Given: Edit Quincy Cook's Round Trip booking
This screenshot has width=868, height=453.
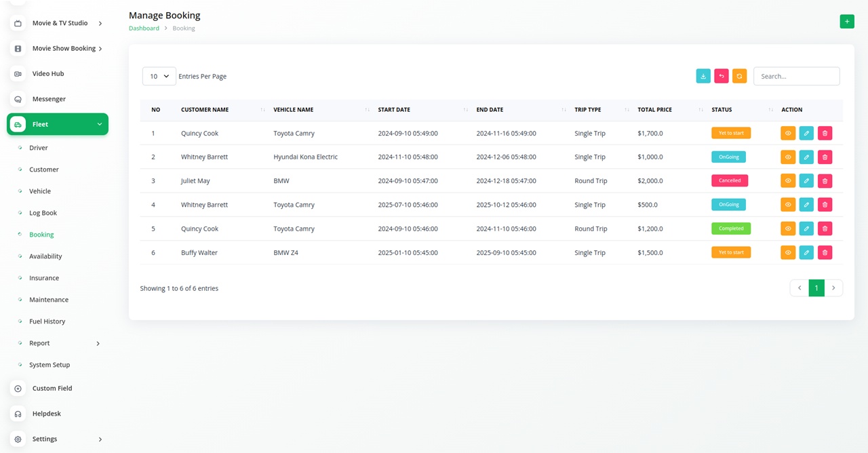Looking at the screenshot, I should [x=806, y=229].
